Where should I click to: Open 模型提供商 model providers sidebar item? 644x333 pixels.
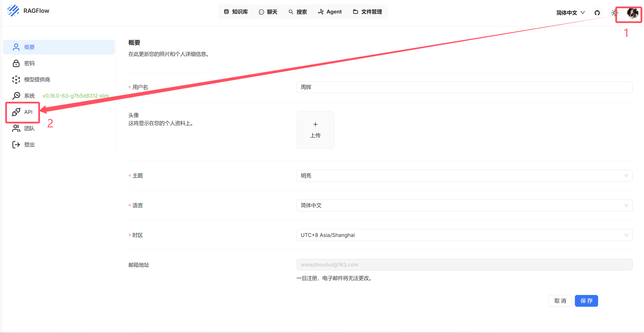click(x=37, y=80)
